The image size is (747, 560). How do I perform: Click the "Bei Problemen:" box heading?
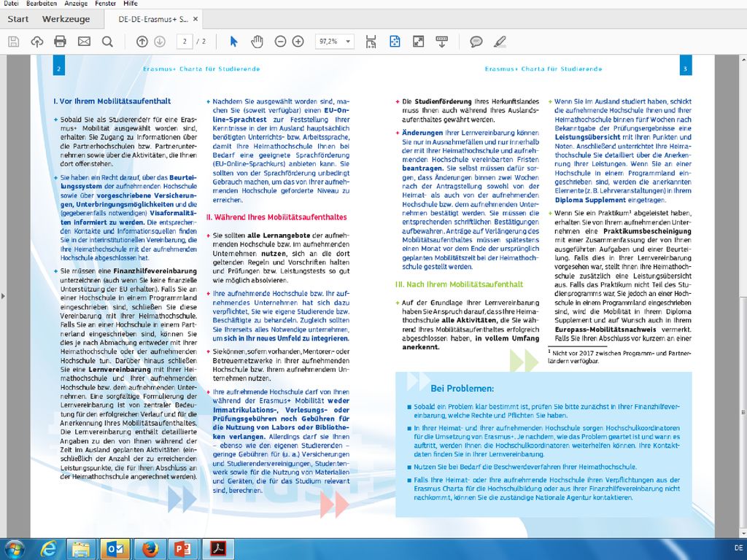tap(462, 389)
